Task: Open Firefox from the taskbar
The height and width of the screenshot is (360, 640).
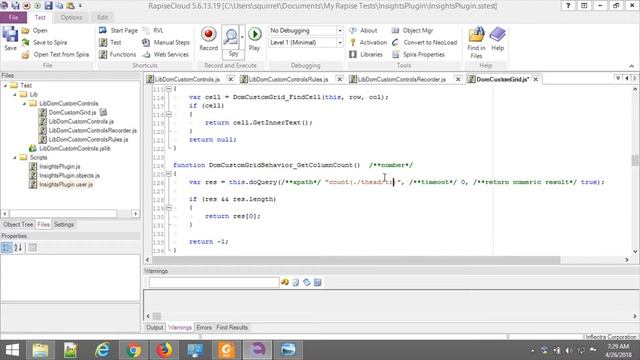Action: pyautogui.click(x=164, y=350)
